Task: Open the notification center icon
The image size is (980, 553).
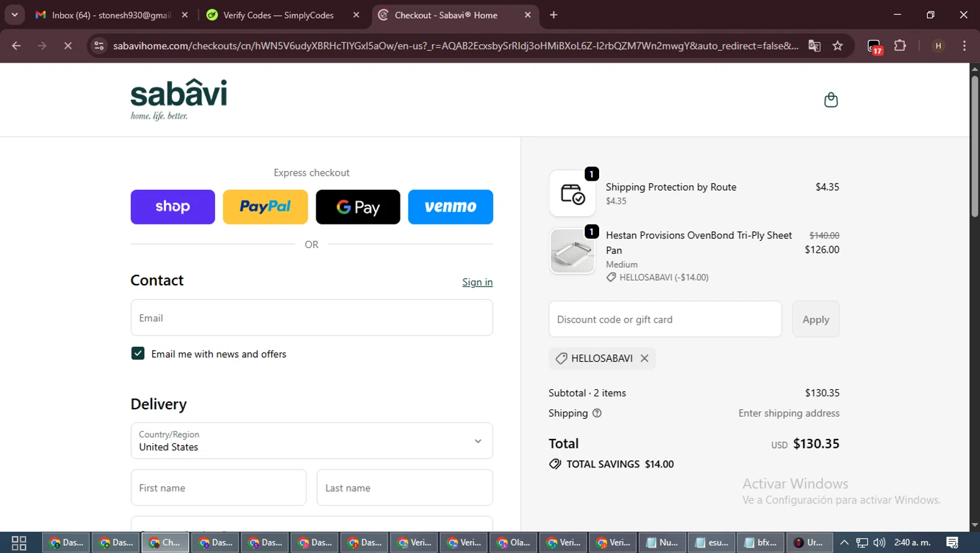Action: [952, 543]
